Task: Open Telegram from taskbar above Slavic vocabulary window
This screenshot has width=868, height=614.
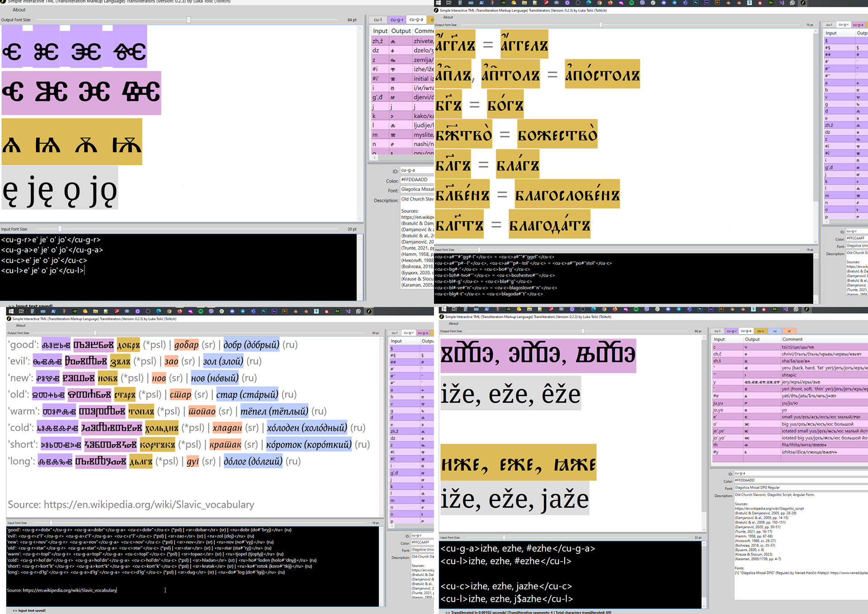Action: pyautogui.click(x=243, y=311)
